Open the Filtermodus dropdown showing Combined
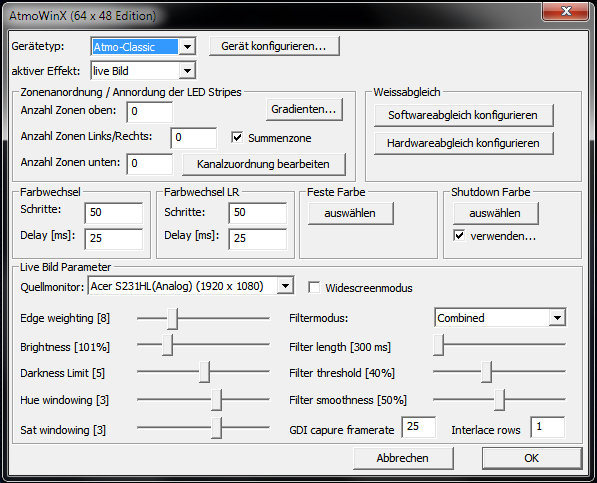Screen dimensions: 597x483 [x=500, y=318]
